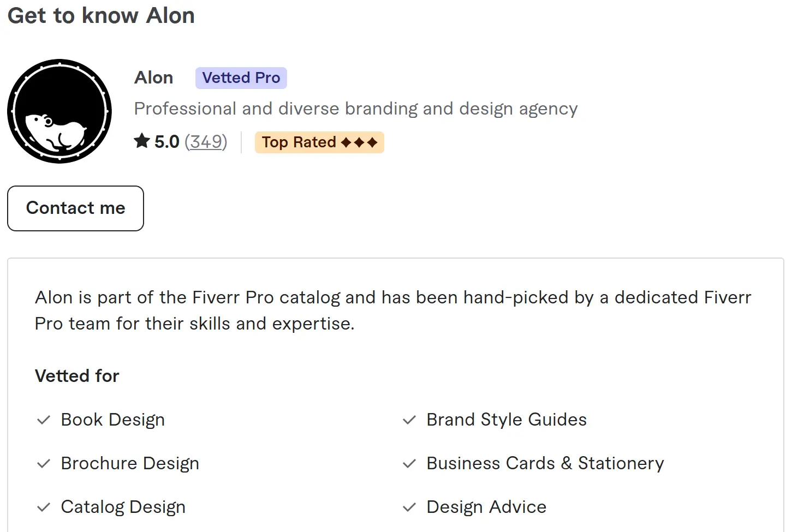Select Business Cards & Stationery label

pos(545,463)
